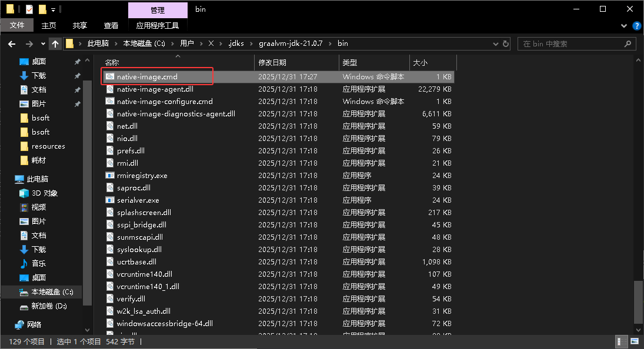Select native-image-diagnostics-agent.dll file
This screenshot has width=644, height=349.
tap(176, 113)
